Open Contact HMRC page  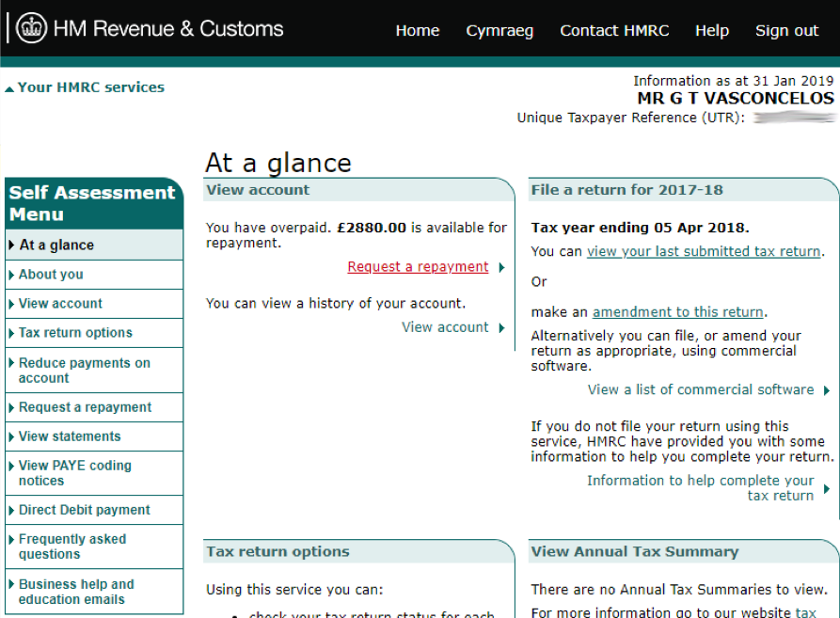(614, 30)
